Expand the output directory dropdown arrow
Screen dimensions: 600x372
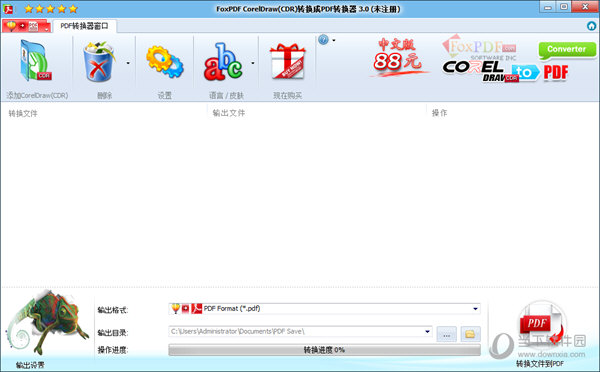coord(427,331)
